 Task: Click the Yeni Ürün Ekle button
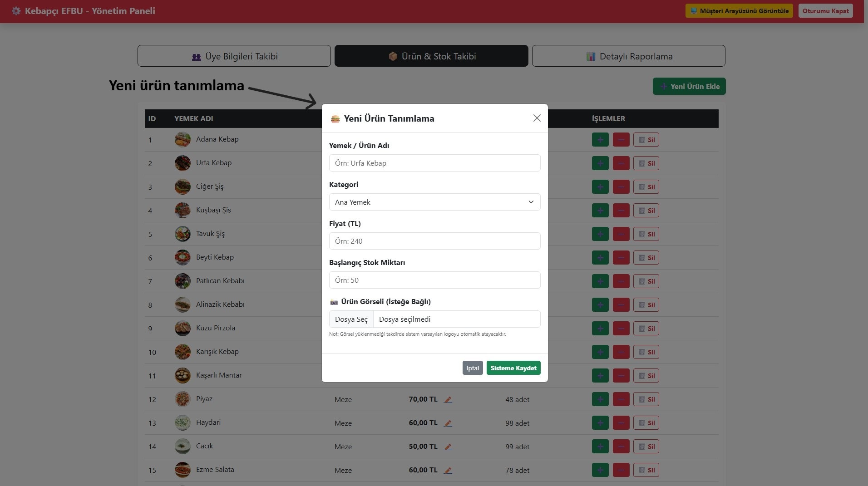[689, 86]
